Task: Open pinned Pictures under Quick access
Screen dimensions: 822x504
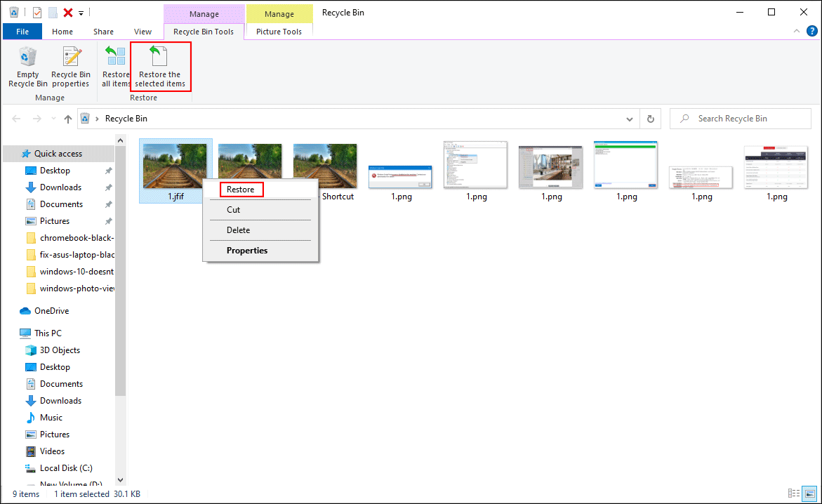Action: (x=55, y=221)
